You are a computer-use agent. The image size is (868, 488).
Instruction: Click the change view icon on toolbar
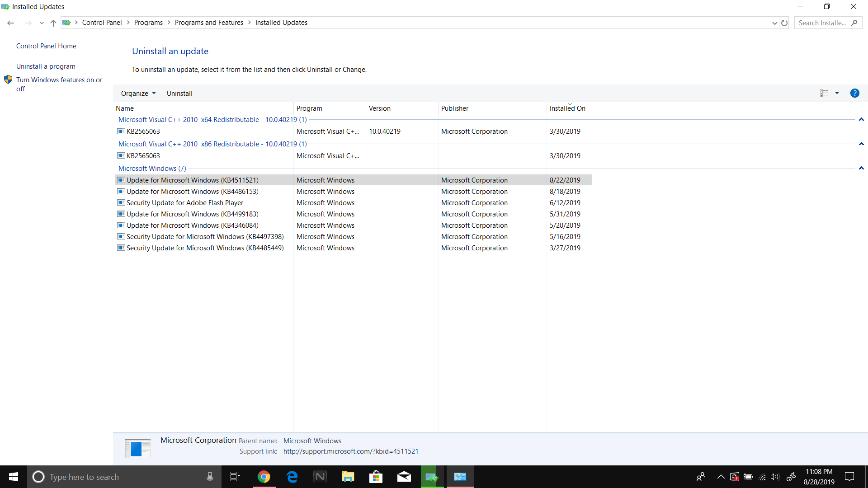pyautogui.click(x=824, y=93)
